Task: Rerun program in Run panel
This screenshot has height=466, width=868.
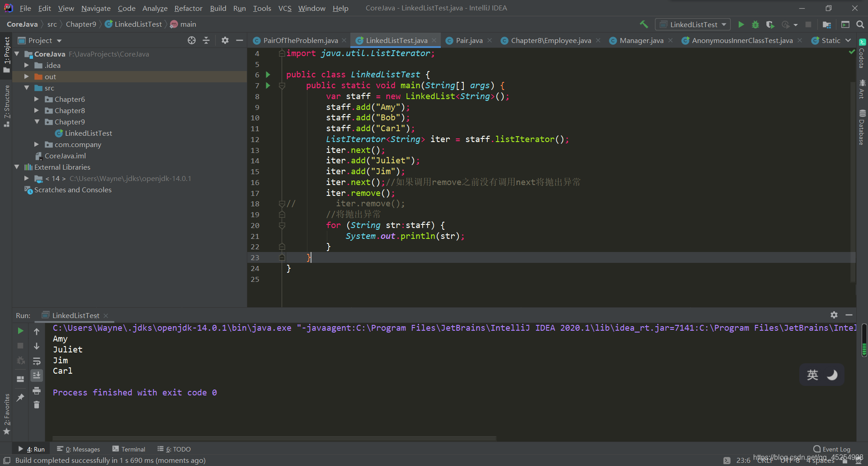Action: (x=20, y=331)
